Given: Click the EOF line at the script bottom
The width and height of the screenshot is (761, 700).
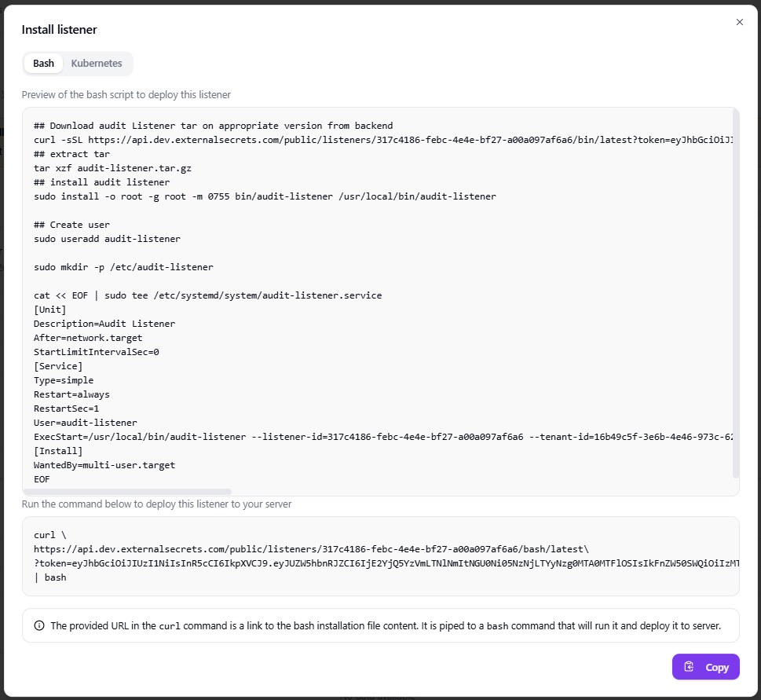Looking at the screenshot, I should click(x=43, y=478).
